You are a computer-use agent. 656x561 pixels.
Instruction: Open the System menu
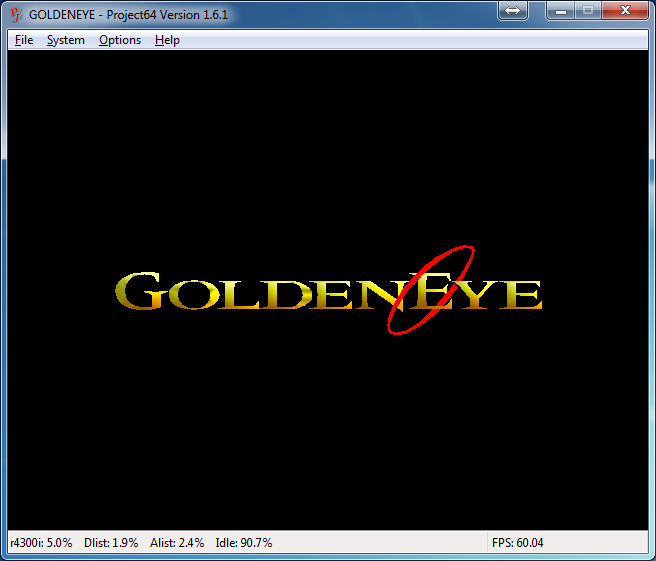(x=66, y=40)
